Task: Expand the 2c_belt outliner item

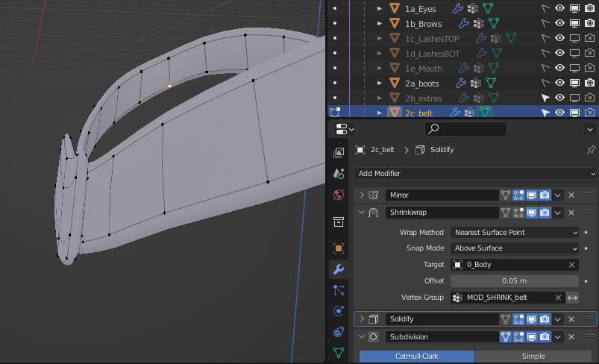Action: coord(380,113)
